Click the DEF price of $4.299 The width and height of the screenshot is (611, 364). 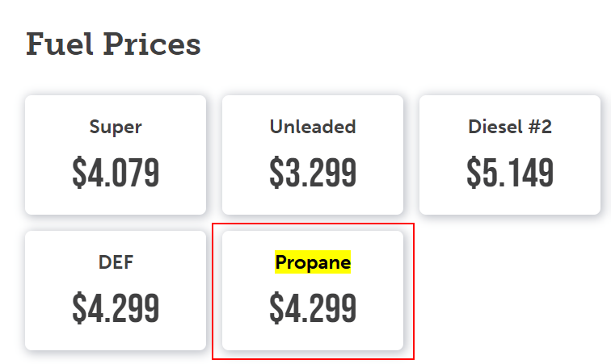tap(116, 308)
